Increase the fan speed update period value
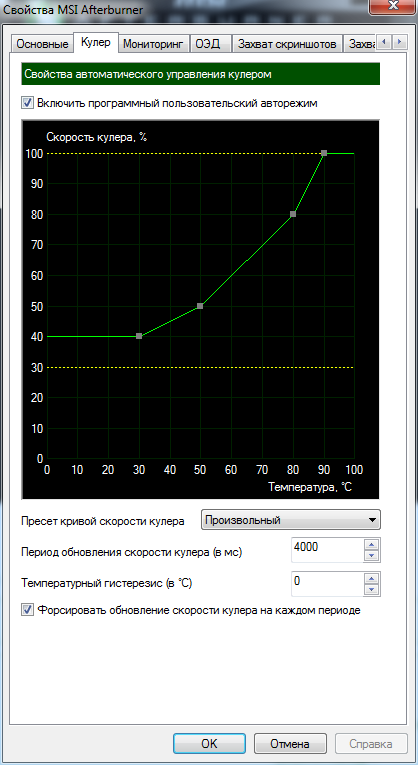The image size is (418, 765). click(372, 545)
